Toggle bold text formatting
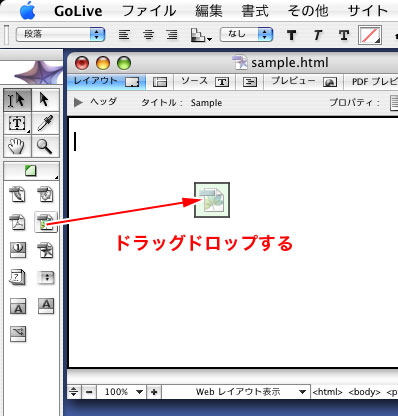The height and width of the screenshot is (416, 398). (291, 35)
